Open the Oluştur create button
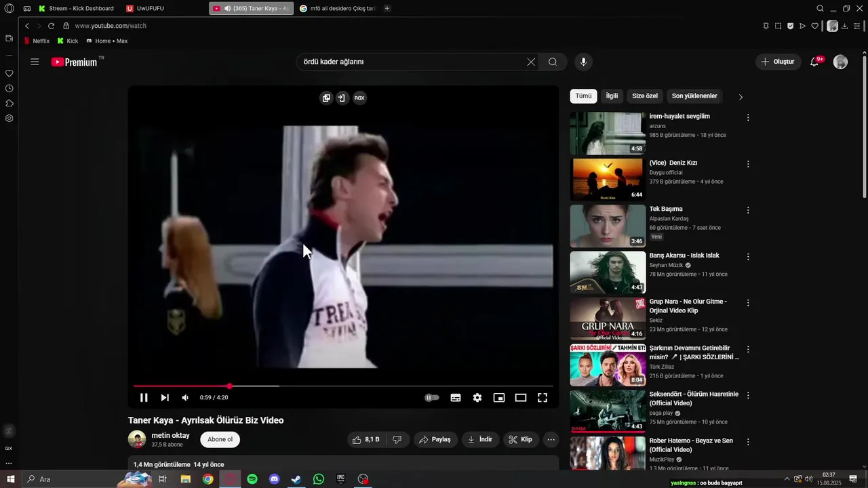This screenshot has height=488, width=868. coord(778,62)
